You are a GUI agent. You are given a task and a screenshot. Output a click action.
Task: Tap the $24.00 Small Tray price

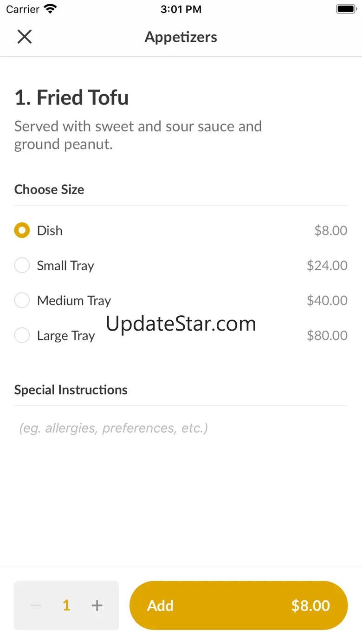[x=327, y=266]
